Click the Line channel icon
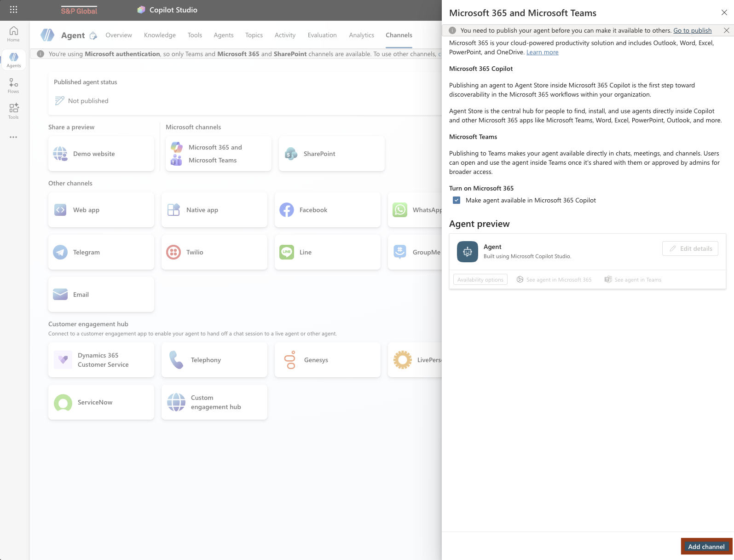The width and height of the screenshot is (734, 560). pos(287,252)
